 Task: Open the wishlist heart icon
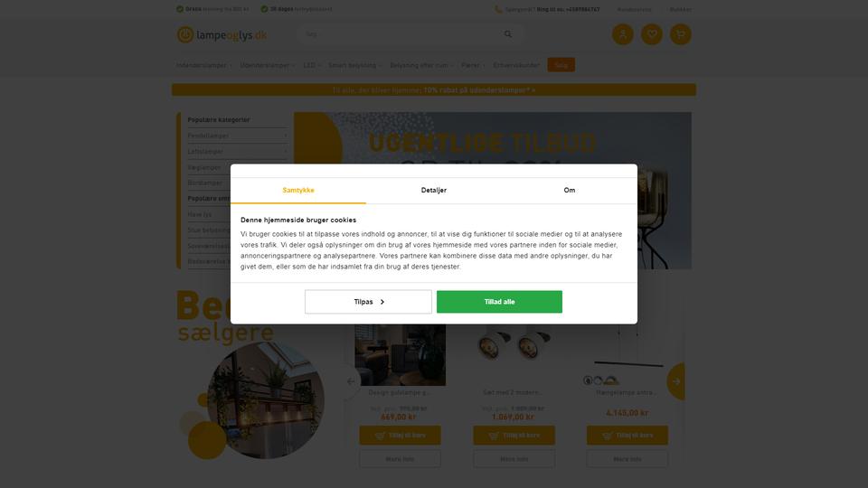[652, 34]
